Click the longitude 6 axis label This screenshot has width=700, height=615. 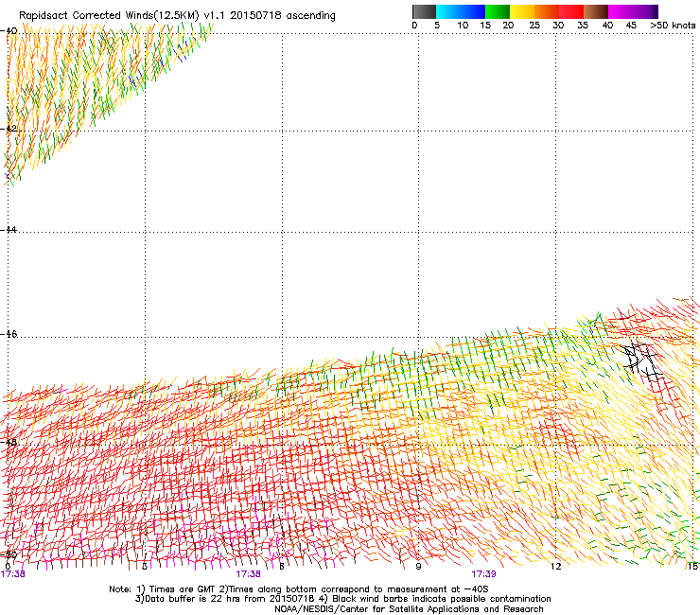pyautogui.click(x=281, y=567)
